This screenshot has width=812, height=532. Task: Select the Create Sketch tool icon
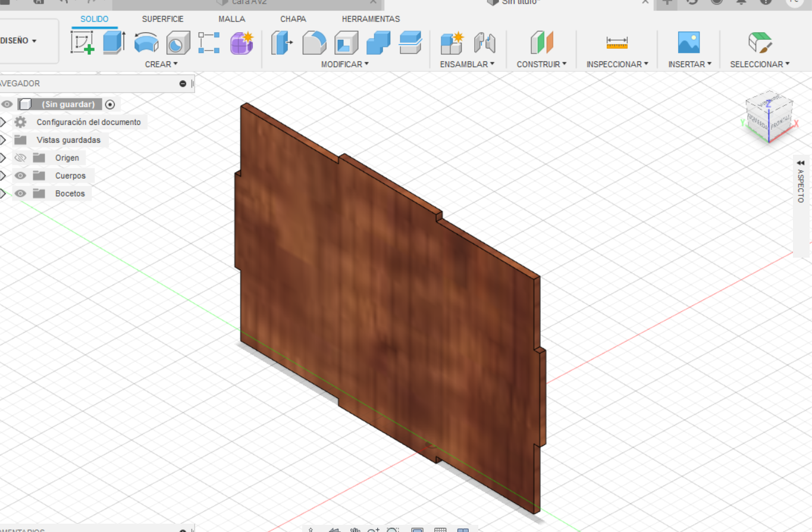(x=83, y=43)
